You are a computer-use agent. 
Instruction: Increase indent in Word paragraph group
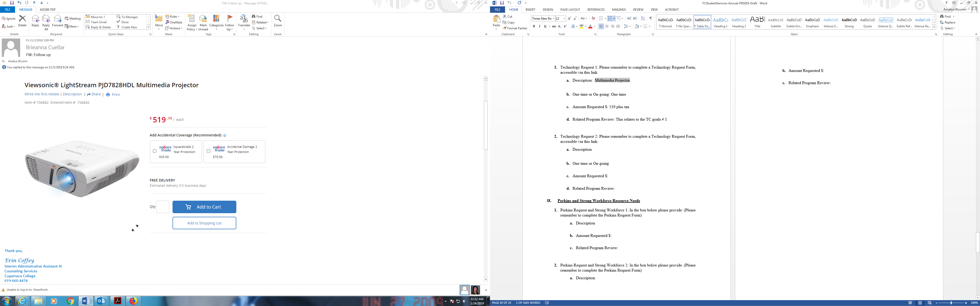coord(635,19)
